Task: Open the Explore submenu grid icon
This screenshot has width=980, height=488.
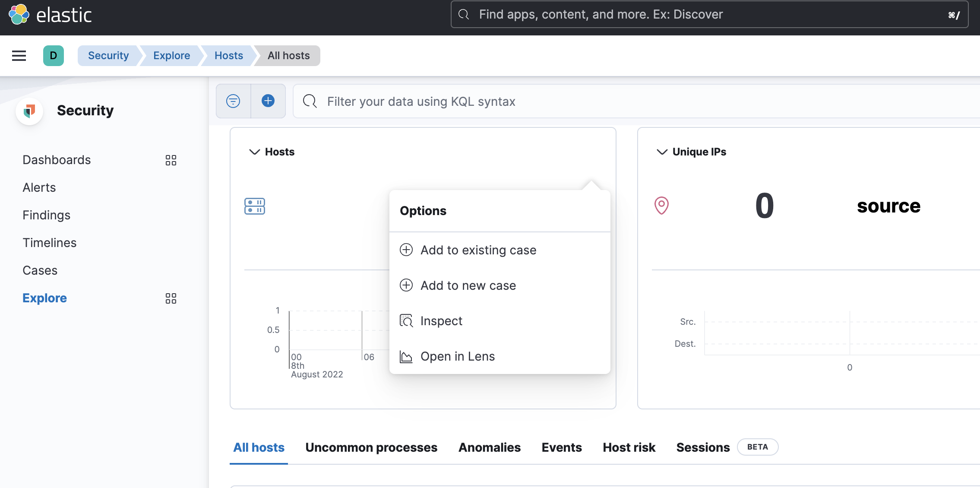Action: click(171, 298)
